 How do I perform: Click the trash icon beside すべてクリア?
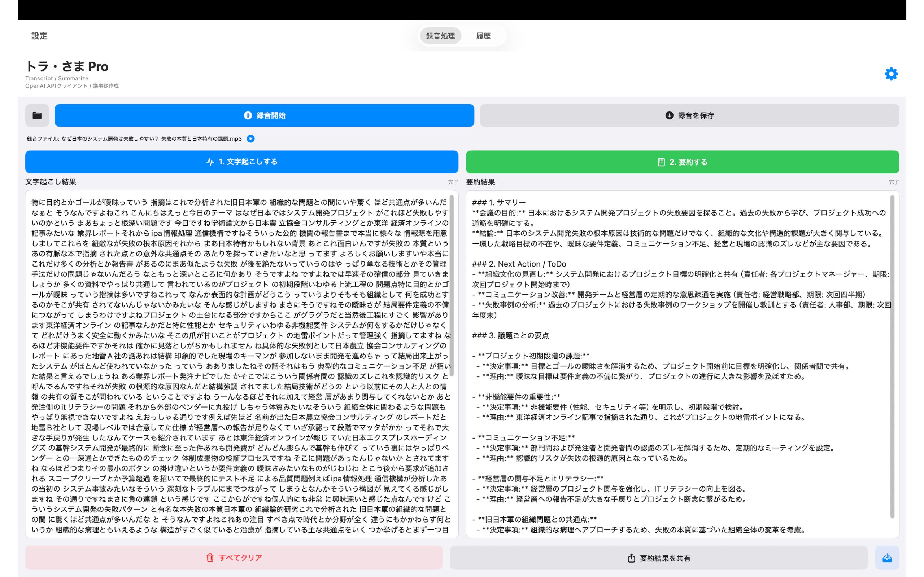coord(210,558)
